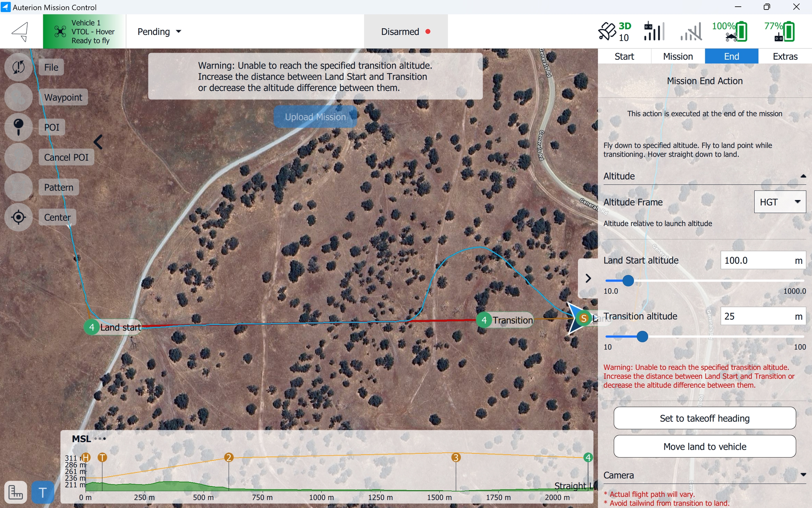Toggle the blue T terrain button
Viewport: 812px width, 508px height.
point(43,492)
